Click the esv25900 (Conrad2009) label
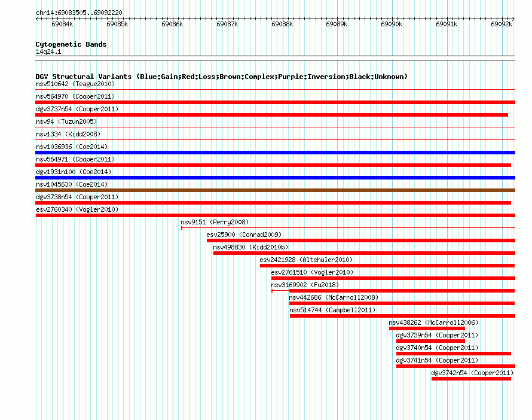The width and height of the screenshot is (532, 420). 244,235
